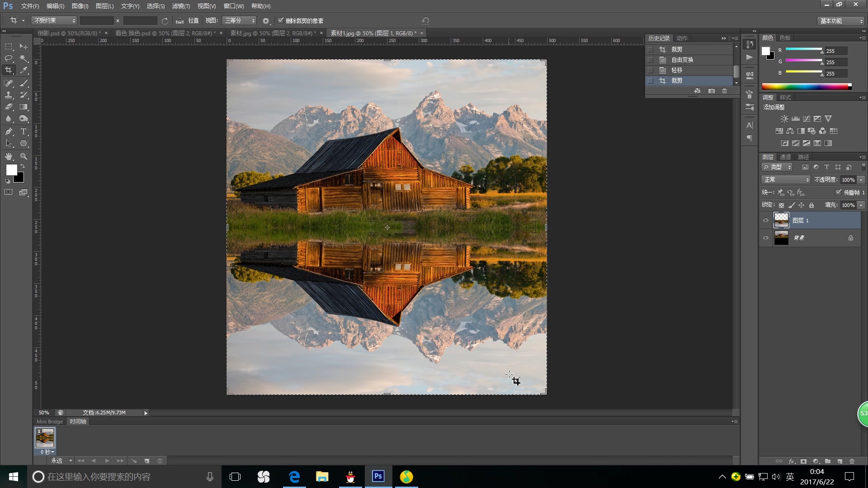Select the Gradient tool

point(24,107)
